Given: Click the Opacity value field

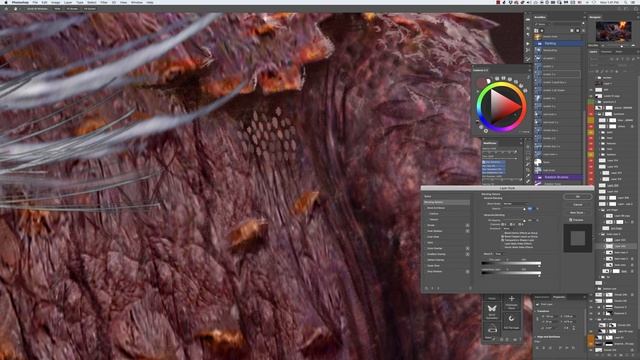Looking at the screenshot, I should pyautogui.click(x=531, y=209).
